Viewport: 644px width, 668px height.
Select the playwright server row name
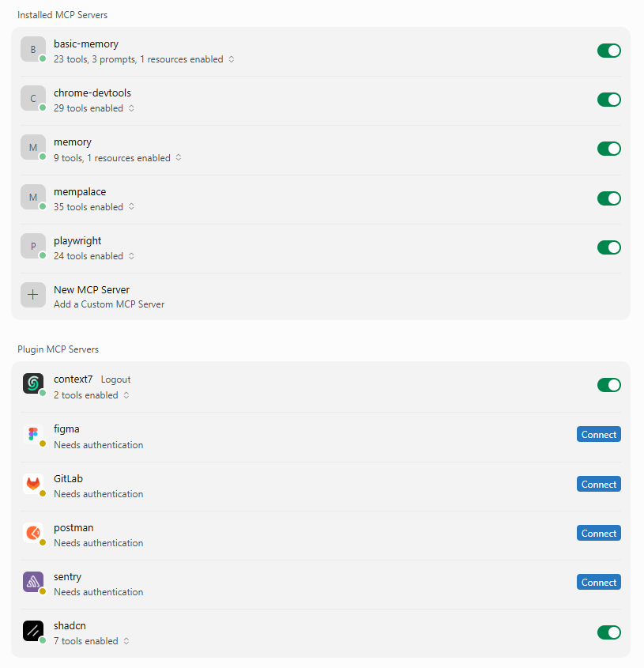click(x=77, y=240)
